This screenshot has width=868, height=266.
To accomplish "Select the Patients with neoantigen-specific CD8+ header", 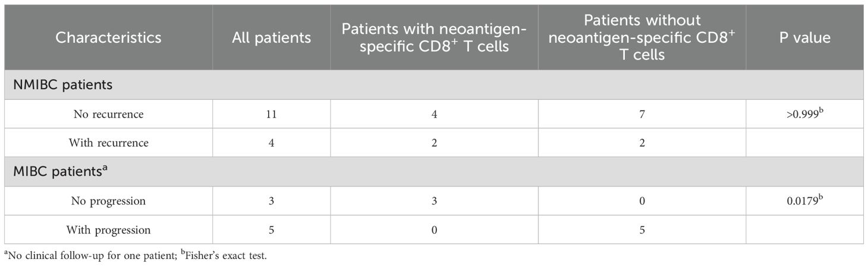I will point(434,37).
